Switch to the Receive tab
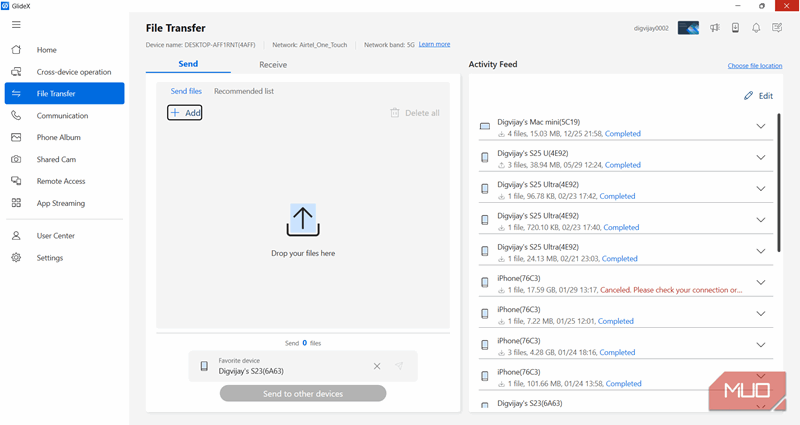Image resolution: width=800 pixels, height=425 pixels. (x=273, y=65)
